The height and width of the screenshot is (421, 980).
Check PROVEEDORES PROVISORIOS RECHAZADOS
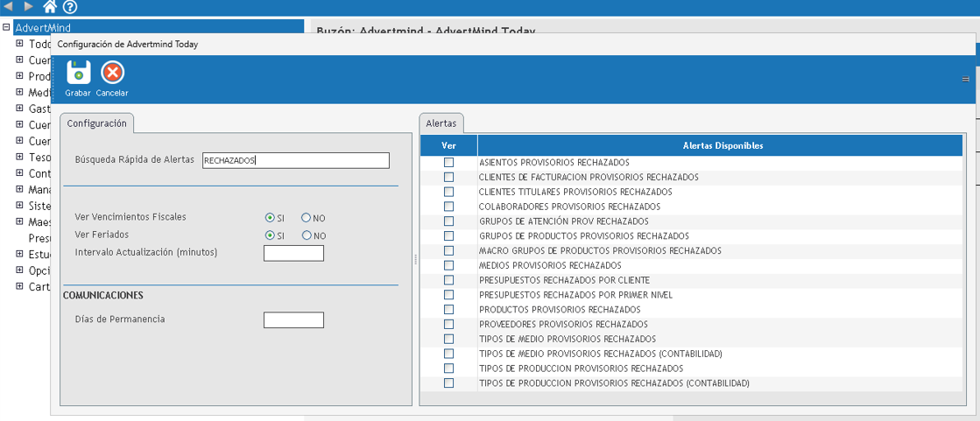click(448, 324)
